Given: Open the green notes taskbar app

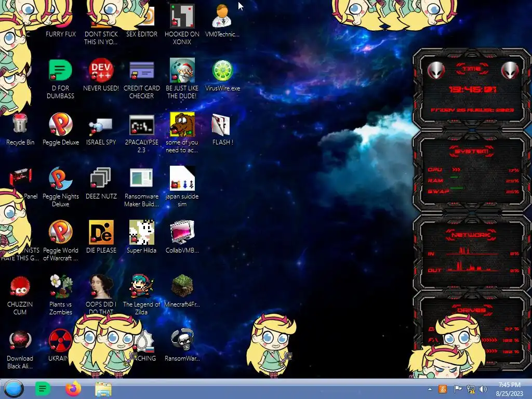Looking at the screenshot, I should pos(43,389).
